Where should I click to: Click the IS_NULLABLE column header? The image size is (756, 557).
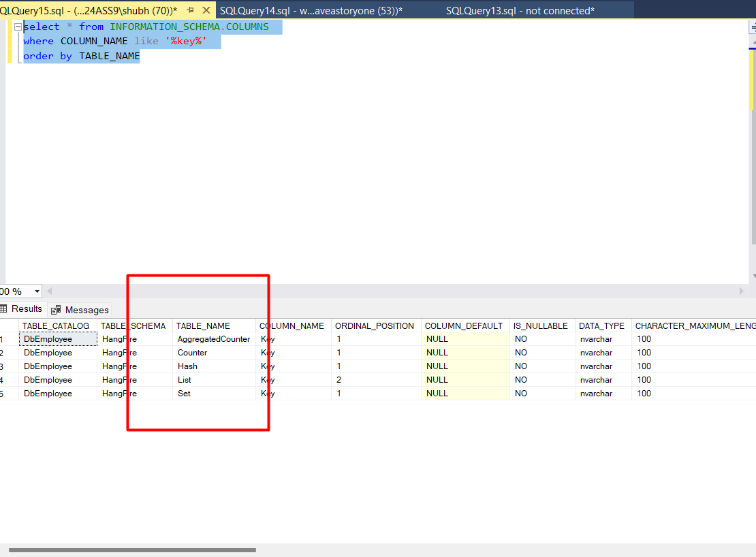tap(541, 325)
